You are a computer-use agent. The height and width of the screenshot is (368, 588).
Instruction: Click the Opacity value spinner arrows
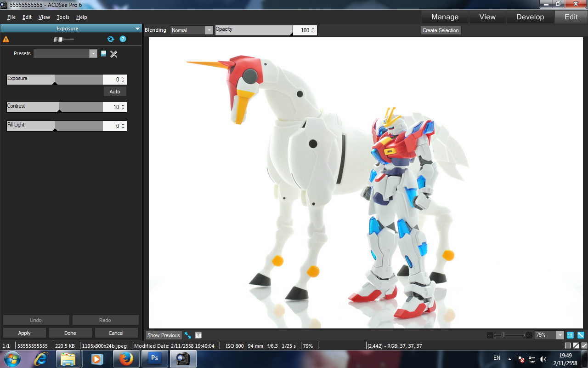[313, 30]
